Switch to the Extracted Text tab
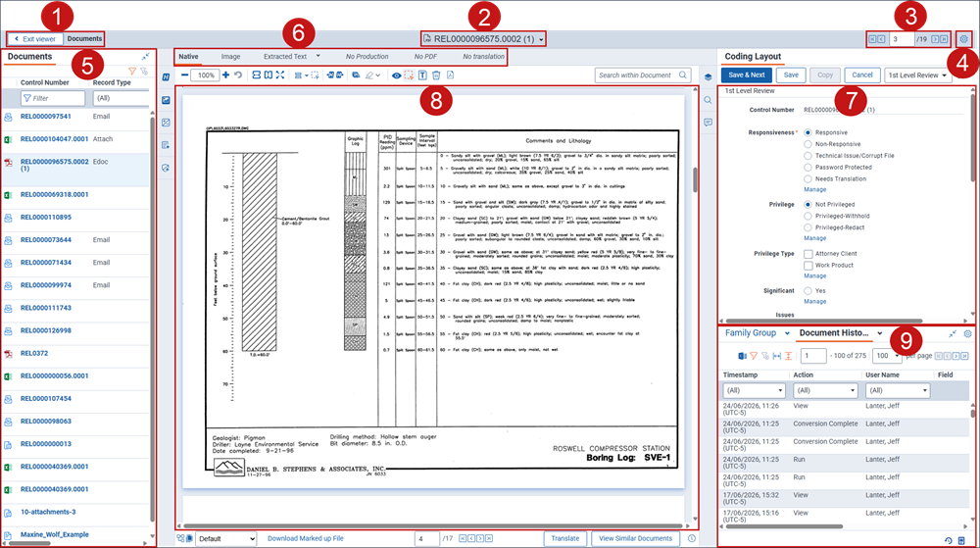Screen dimensions: 980x548 click(285, 56)
